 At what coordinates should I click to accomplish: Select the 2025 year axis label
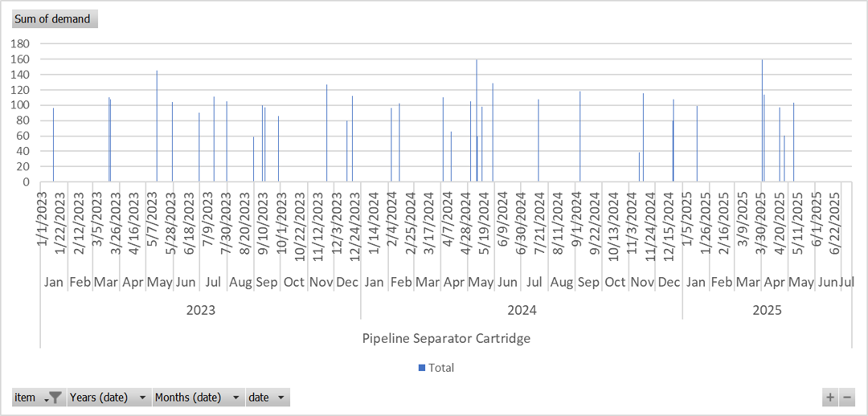(767, 310)
